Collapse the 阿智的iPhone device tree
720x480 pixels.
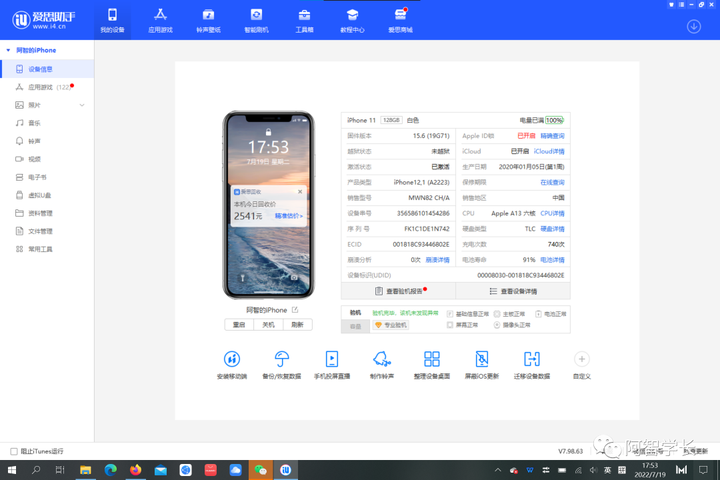click(x=8, y=50)
